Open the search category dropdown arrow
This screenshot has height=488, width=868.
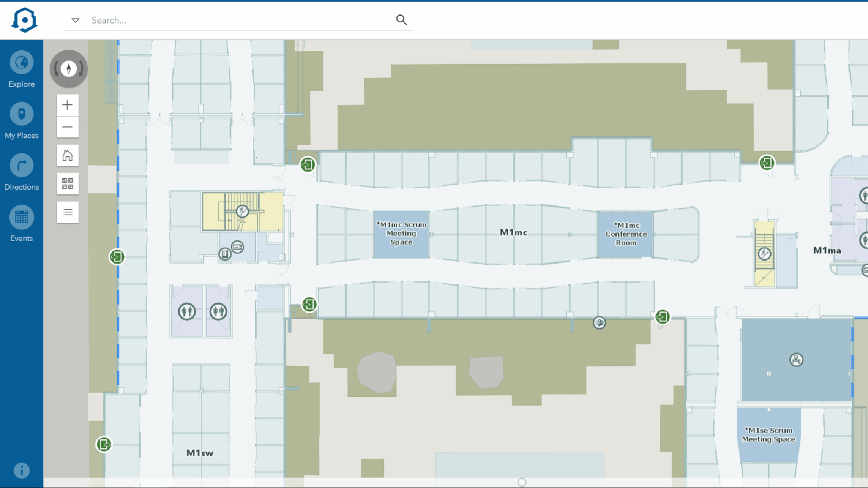coord(75,20)
